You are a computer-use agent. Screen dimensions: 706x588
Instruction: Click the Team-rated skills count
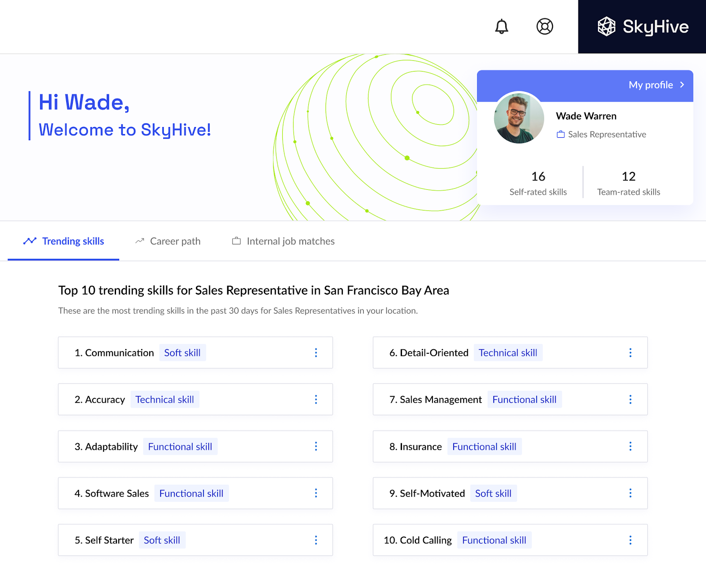pyautogui.click(x=628, y=177)
